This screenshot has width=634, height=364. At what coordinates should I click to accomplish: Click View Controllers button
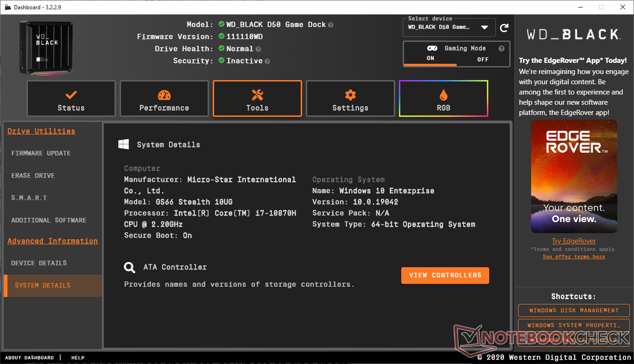click(x=445, y=275)
